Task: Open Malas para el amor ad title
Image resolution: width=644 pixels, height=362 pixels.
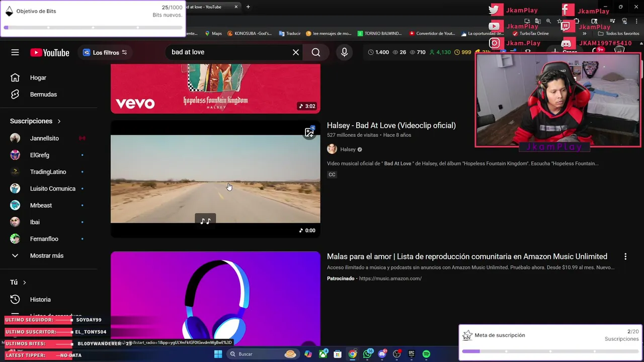Action: pos(467,256)
